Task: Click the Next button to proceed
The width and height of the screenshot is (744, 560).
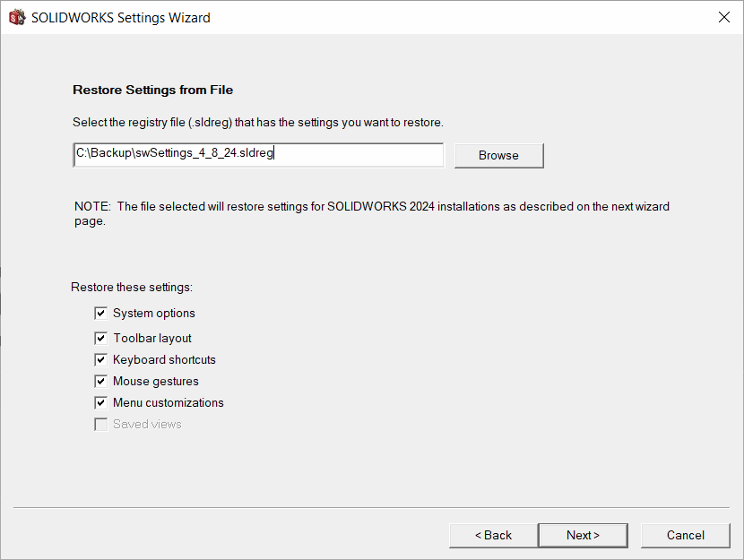Action: pos(583,535)
